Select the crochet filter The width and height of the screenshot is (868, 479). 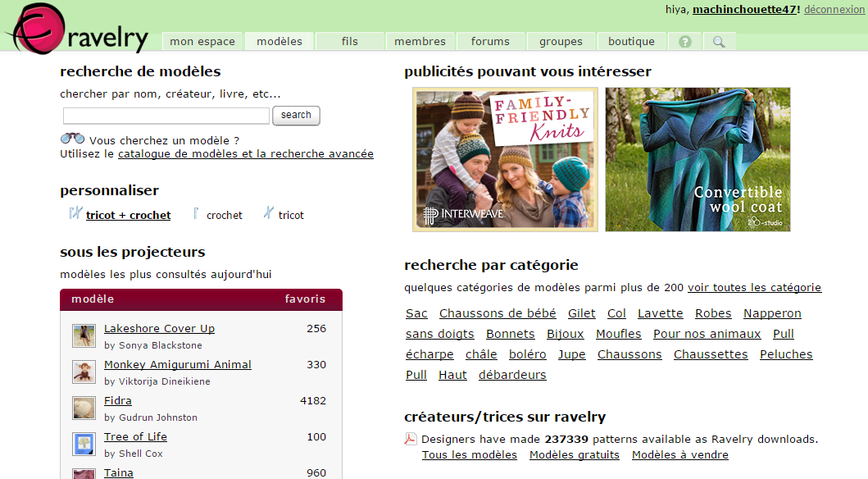coord(225,216)
